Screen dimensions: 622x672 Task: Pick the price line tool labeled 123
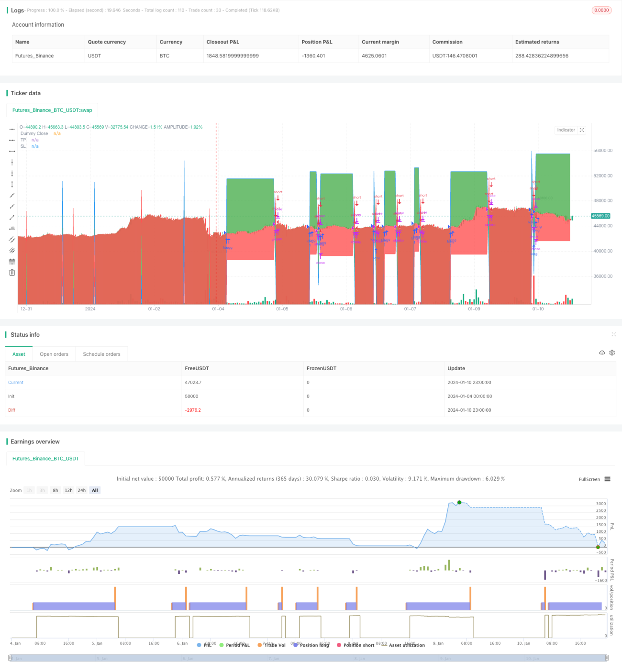(x=12, y=228)
